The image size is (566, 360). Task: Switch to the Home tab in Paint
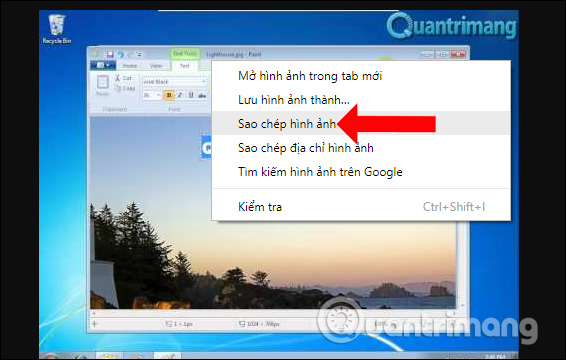tap(129, 66)
